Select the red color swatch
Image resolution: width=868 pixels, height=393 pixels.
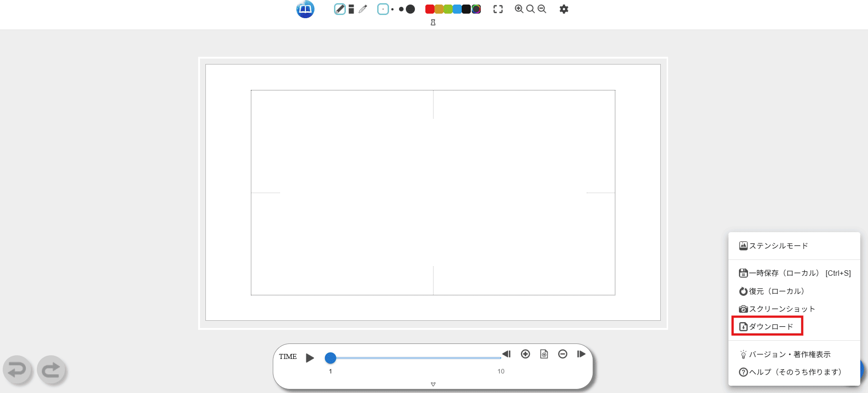[429, 9]
